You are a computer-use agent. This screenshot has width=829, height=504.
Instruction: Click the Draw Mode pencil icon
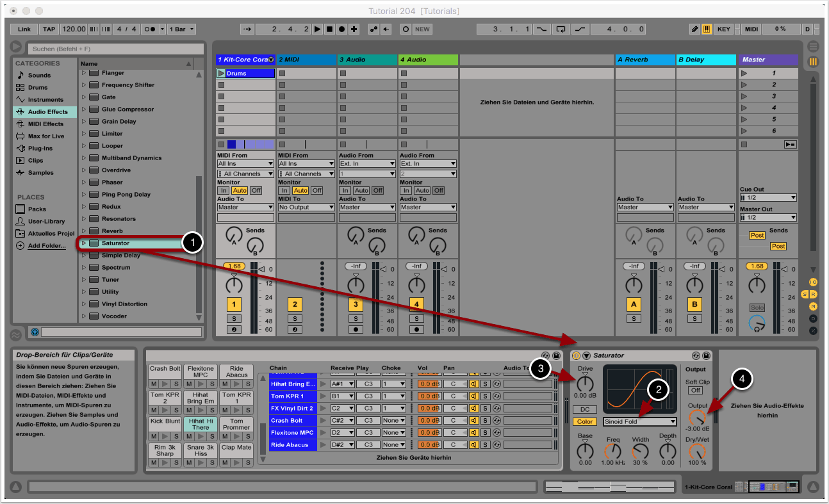(695, 29)
